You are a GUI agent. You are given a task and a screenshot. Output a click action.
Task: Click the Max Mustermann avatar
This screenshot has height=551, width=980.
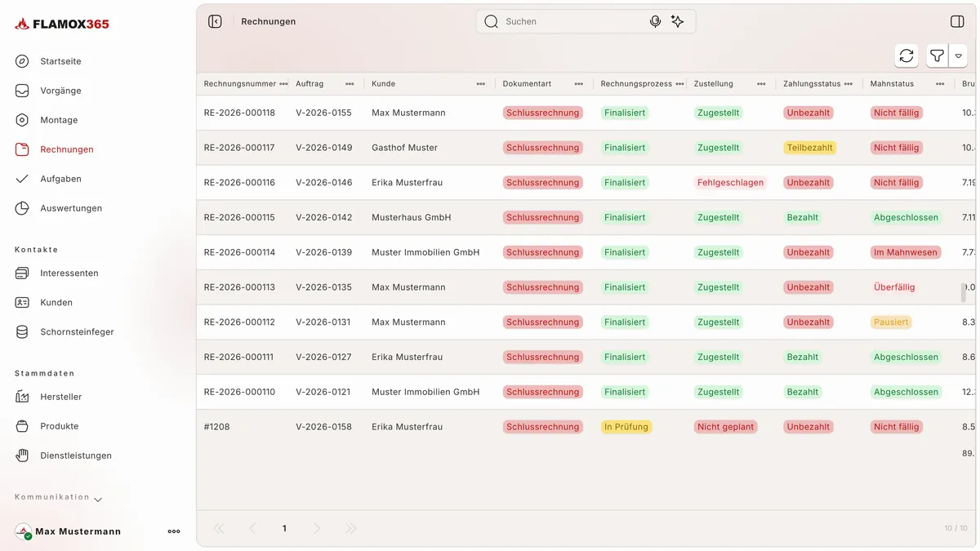[x=24, y=531]
